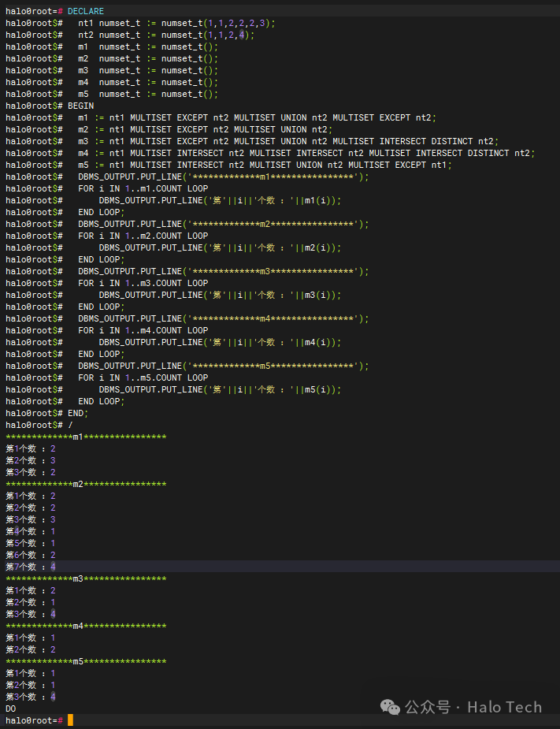This screenshot has width=560, height=729.
Task: Click the green m1 output header line
Action: point(86,437)
